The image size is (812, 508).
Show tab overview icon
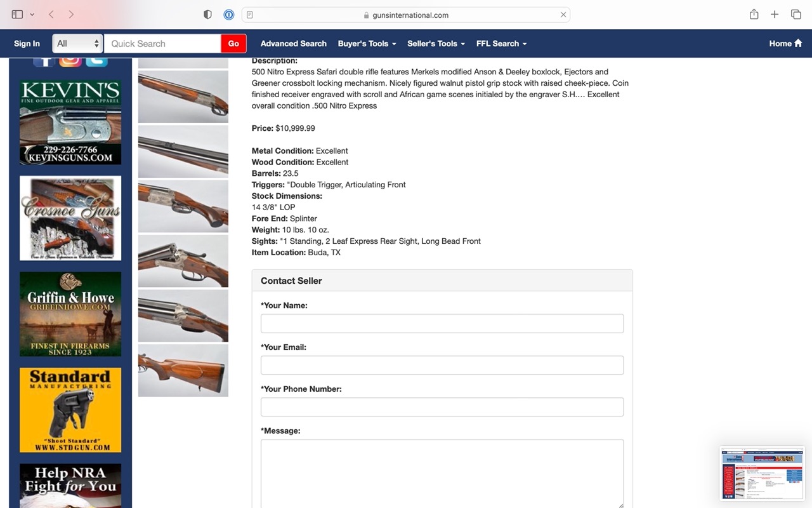[796, 15]
